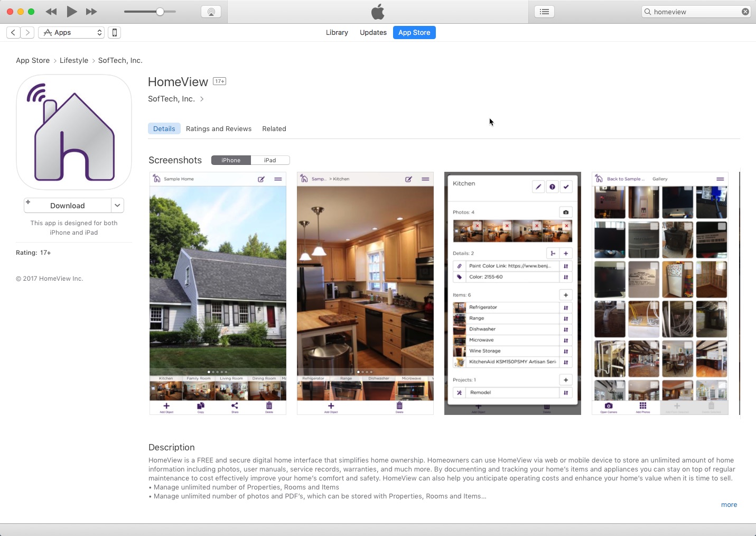Go back with the left arrow
Screen dimensions: 756x536
click(14, 33)
